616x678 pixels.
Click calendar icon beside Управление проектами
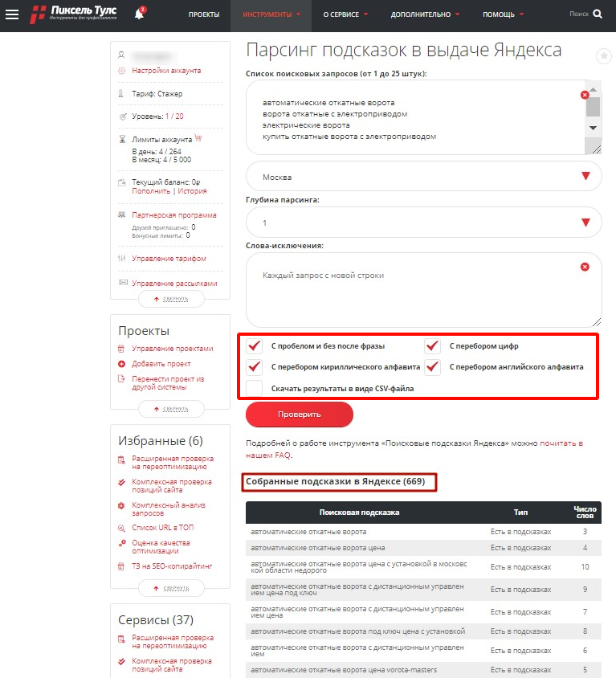click(121, 349)
